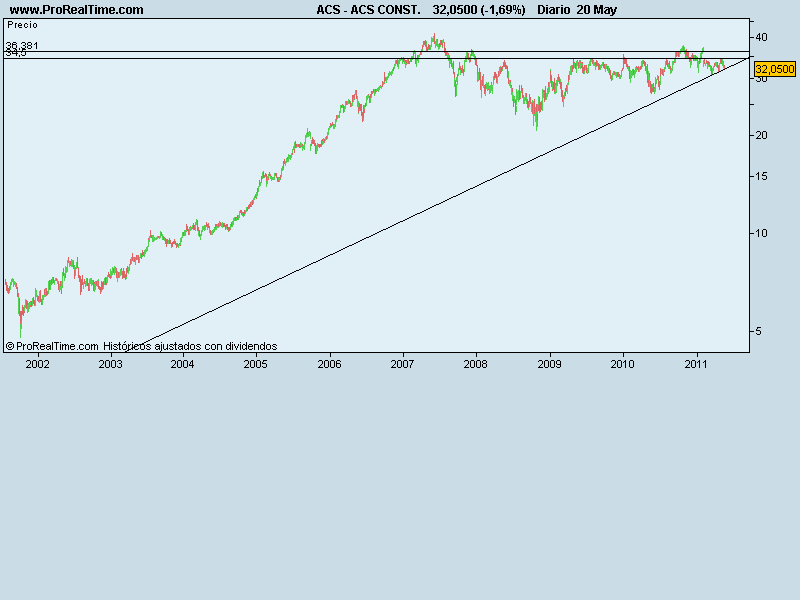This screenshot has width=800, height=600.
Task: Select the 2007 year label
Action: pyautogui.click(x=402, y=364)
